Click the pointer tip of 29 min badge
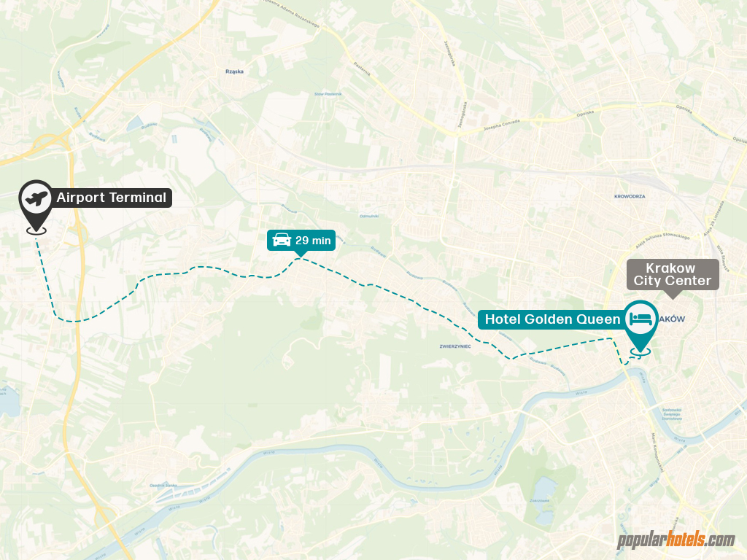 [301, 256]
